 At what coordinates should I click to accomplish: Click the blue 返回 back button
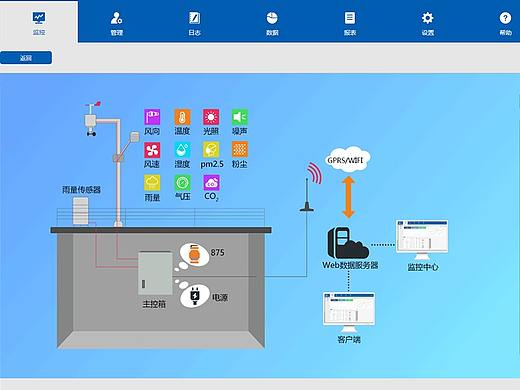26,58
